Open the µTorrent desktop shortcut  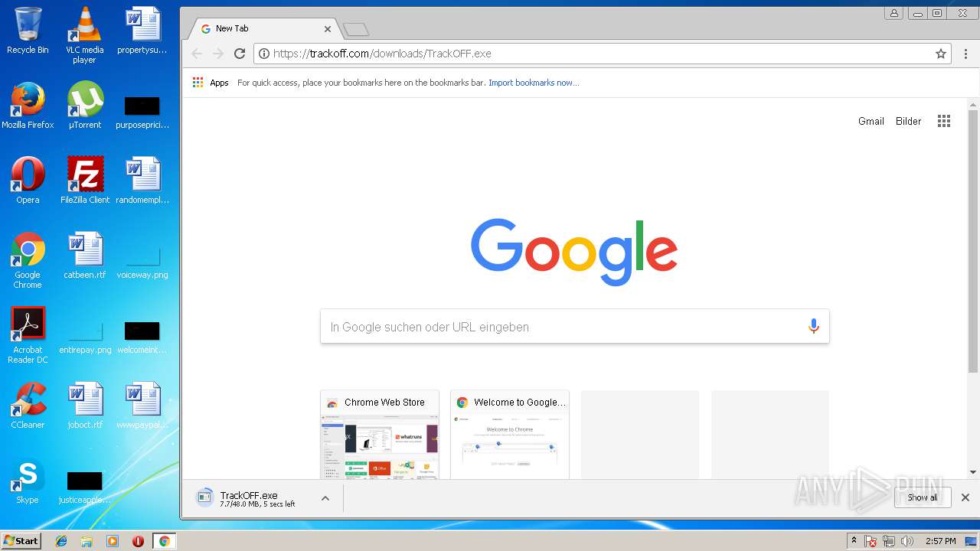[84, 106]
